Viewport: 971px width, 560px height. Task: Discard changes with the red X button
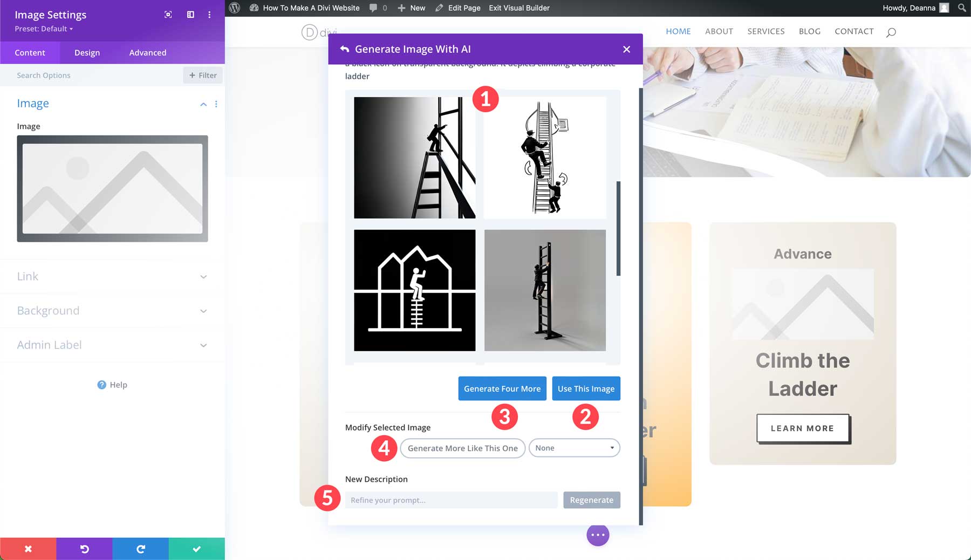click(28, 548)
